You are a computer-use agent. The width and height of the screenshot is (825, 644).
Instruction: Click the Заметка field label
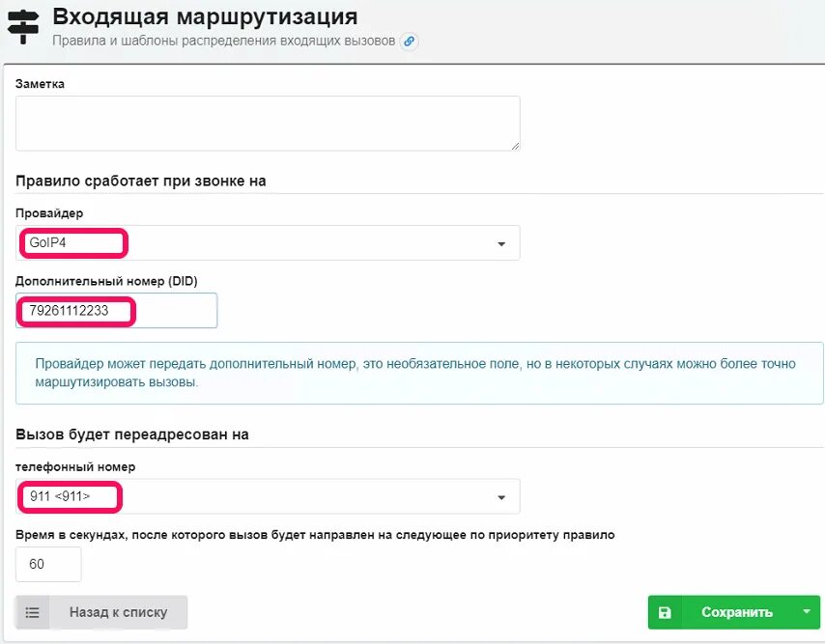pos(40,84)
